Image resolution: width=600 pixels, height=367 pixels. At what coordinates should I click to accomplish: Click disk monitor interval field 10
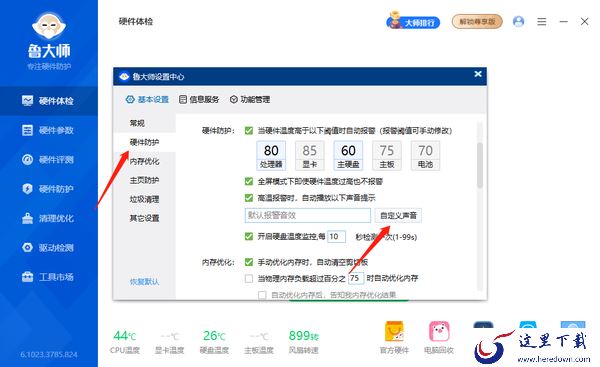pyautogui.click(x=336, y=237)
